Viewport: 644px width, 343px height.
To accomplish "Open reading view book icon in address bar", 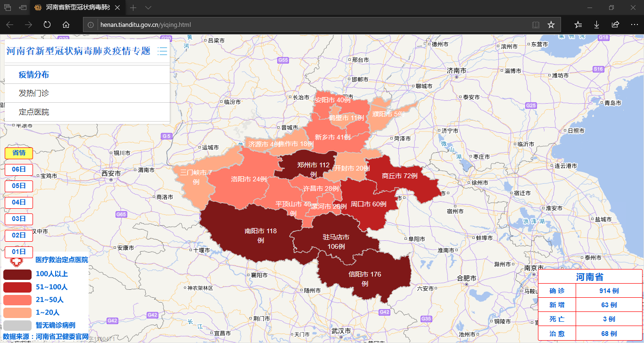I will 536,24.
